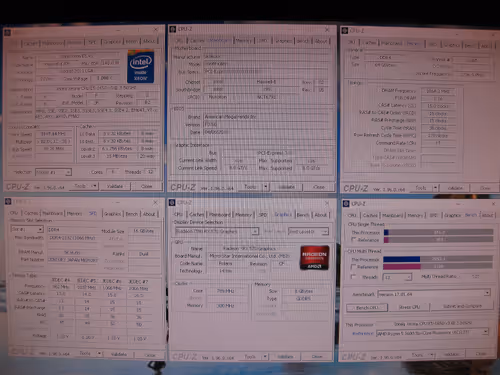Toggle the Threads checkbox in Bench window

point(354,277)
